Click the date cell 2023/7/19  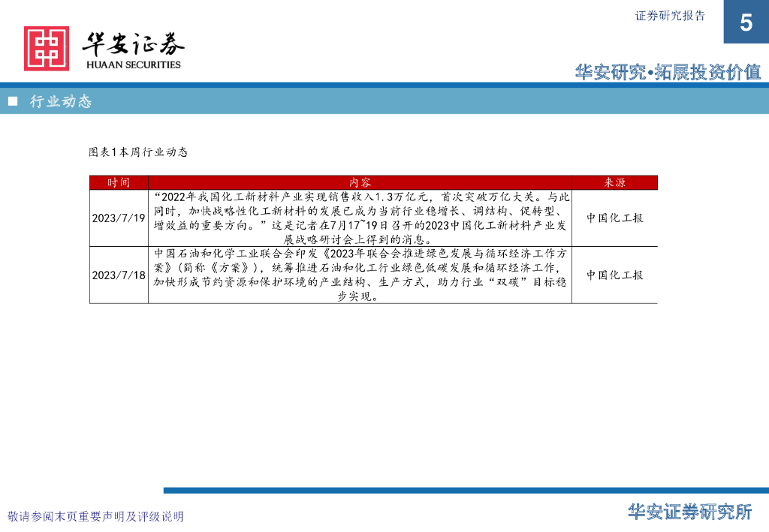click(x=119, y=218)
